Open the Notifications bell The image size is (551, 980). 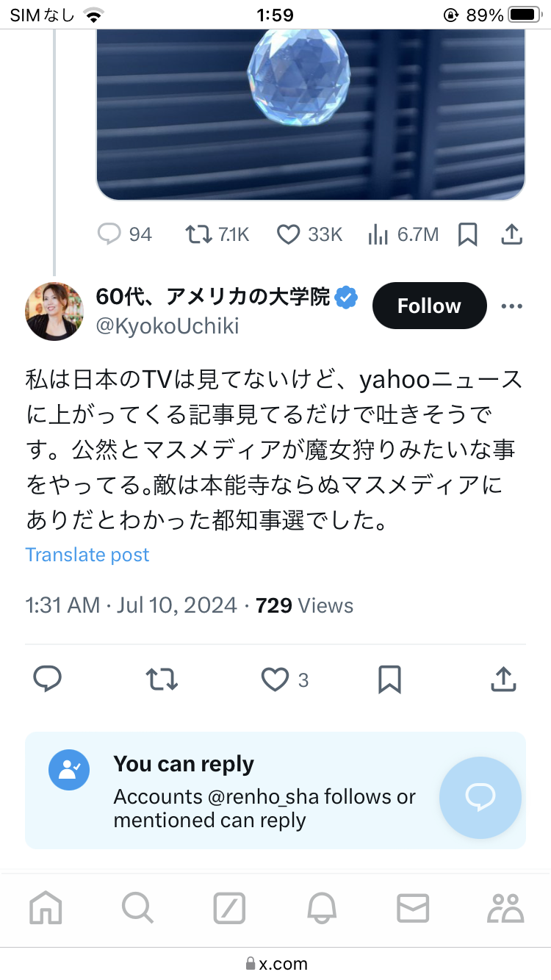[x=321, y=909]
